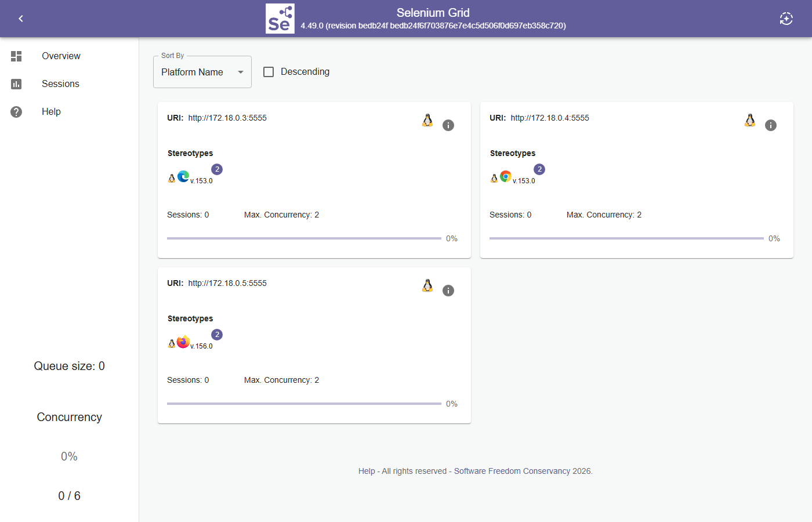Screen dimensions: 812x522
Task: Click the URI http://172.18.0.5:5555 text
Action: (x=227, y=283)
